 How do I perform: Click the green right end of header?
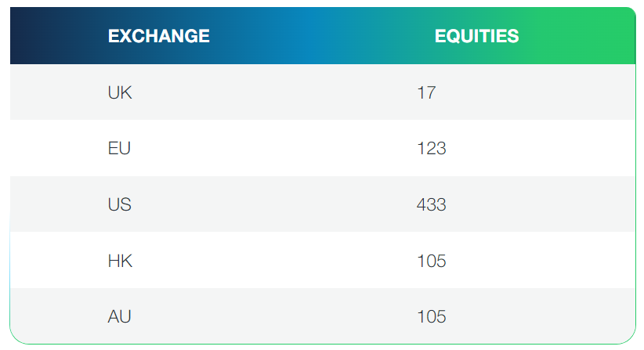[x=603, y=36]
